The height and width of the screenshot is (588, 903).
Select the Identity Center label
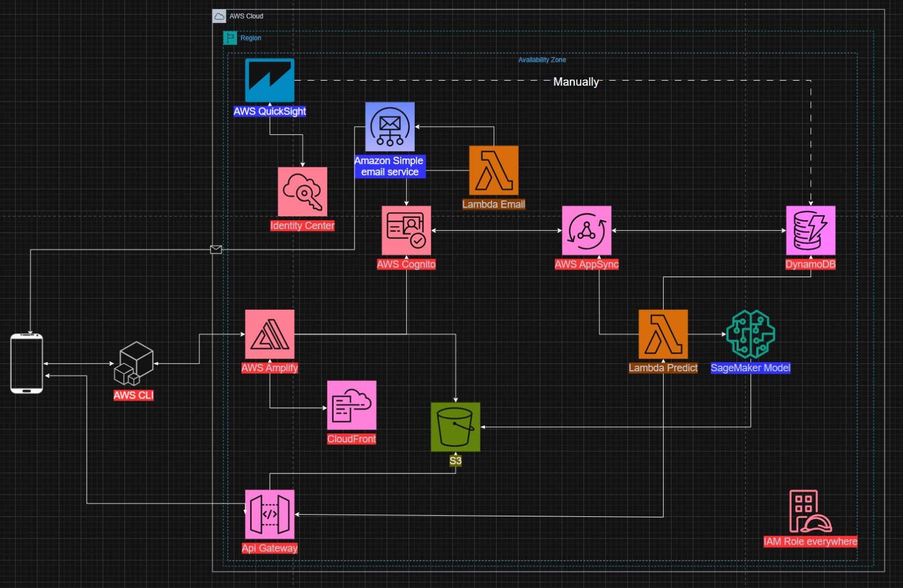click(x=303, y=226)
